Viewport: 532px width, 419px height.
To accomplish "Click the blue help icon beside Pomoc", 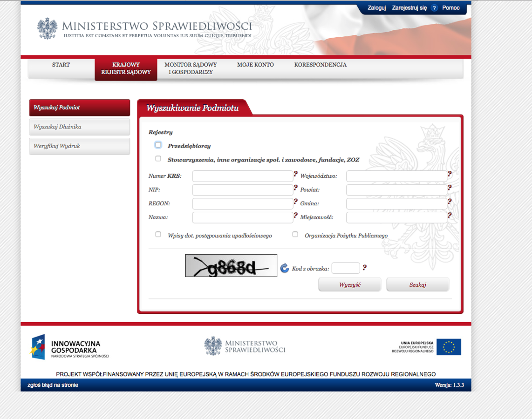I will [x=434, y=8].
